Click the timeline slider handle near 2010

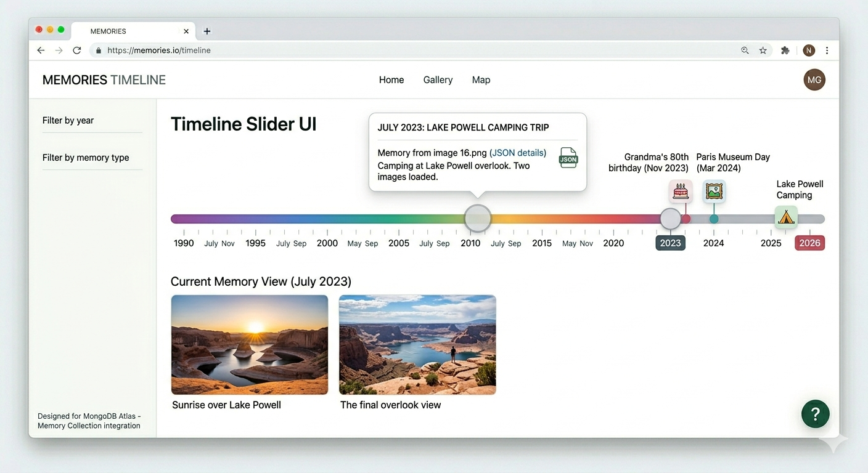pos(478,218)
